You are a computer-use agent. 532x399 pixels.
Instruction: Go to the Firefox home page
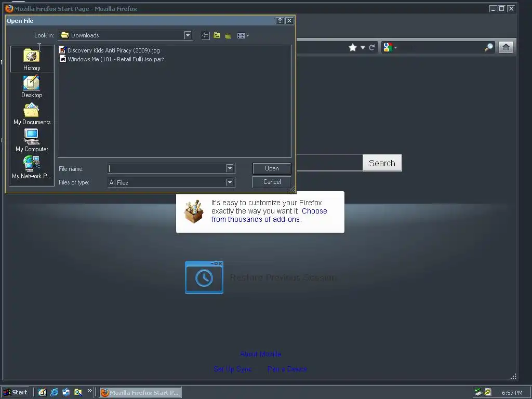coord(506,47)
